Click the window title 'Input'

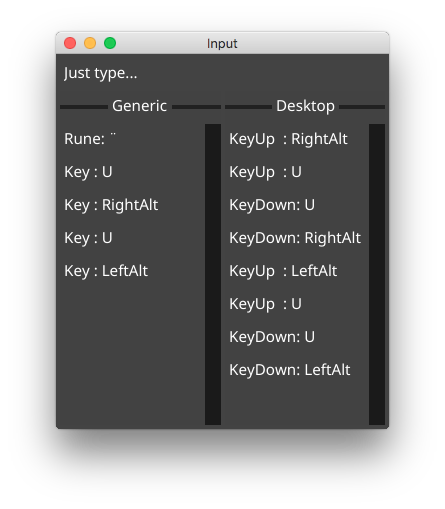222,44
